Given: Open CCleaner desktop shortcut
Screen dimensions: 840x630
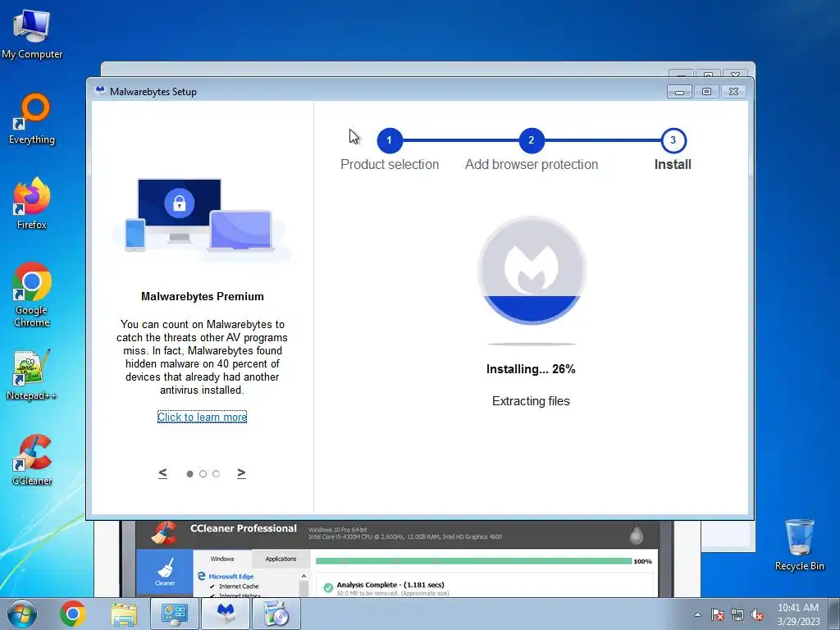Looking at the screenshot, I should (x=32, y=459).
